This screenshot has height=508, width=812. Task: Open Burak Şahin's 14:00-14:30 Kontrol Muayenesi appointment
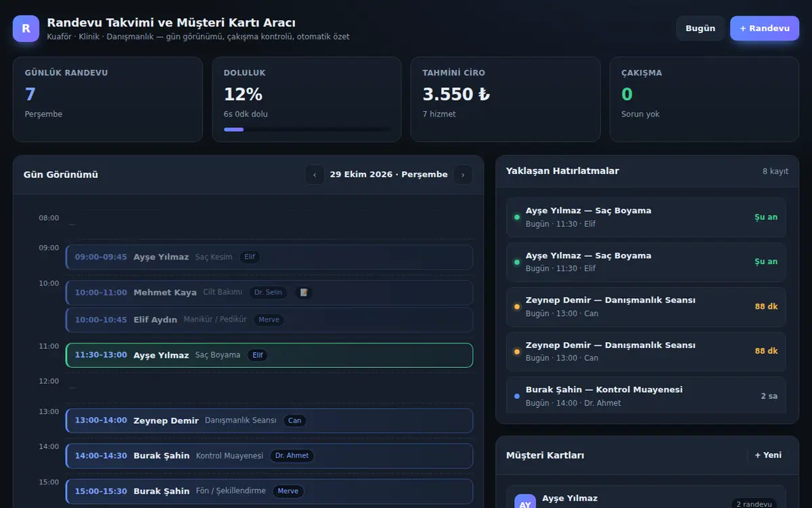269,456
